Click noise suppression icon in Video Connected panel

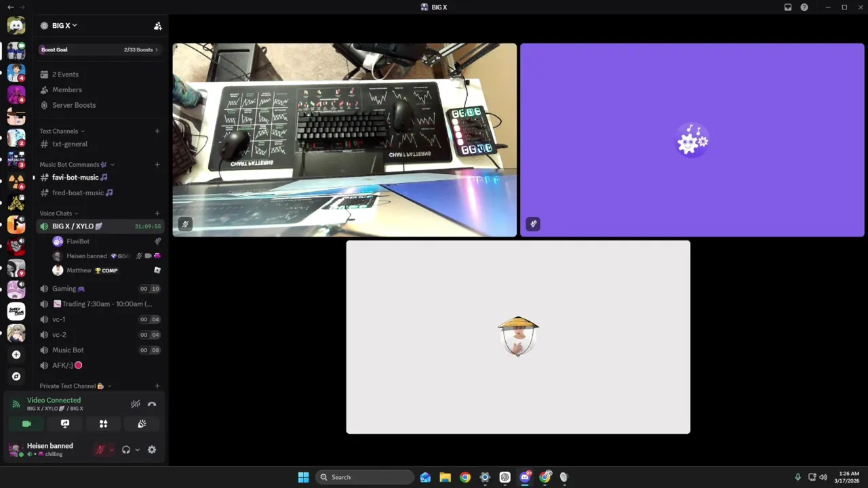click(136, 404)
